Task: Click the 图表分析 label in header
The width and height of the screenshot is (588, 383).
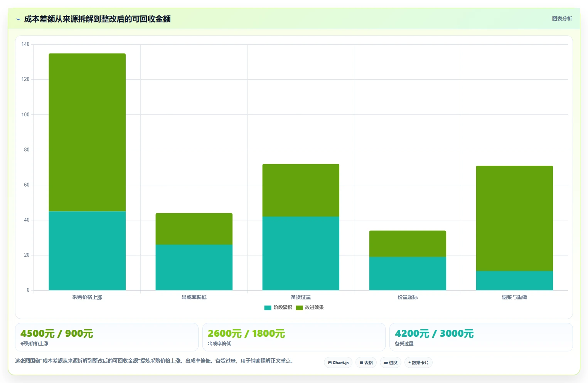Action: [562, 18]
